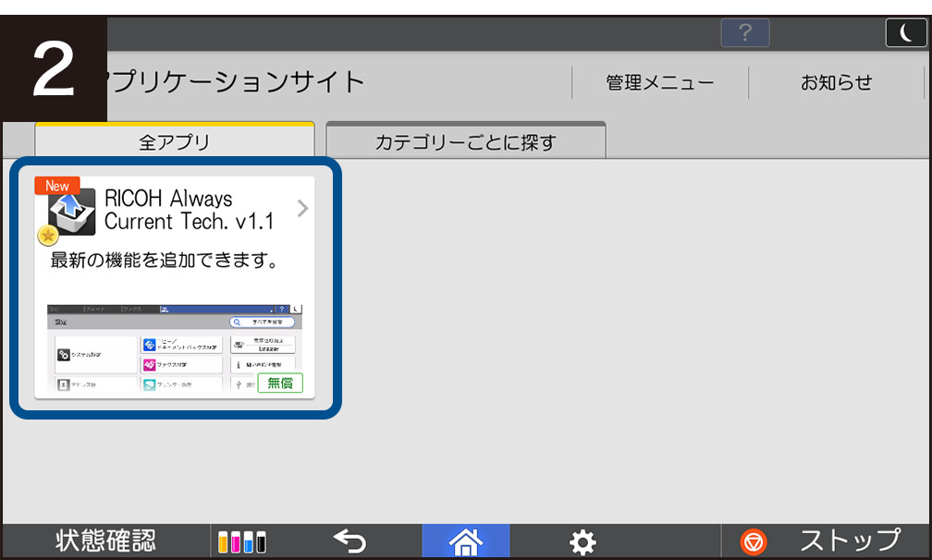Viewport: 932px width, 560px height.
Task: Switch to 全アプリ tab
Action: pyautogui.click(x=175, y=140)
